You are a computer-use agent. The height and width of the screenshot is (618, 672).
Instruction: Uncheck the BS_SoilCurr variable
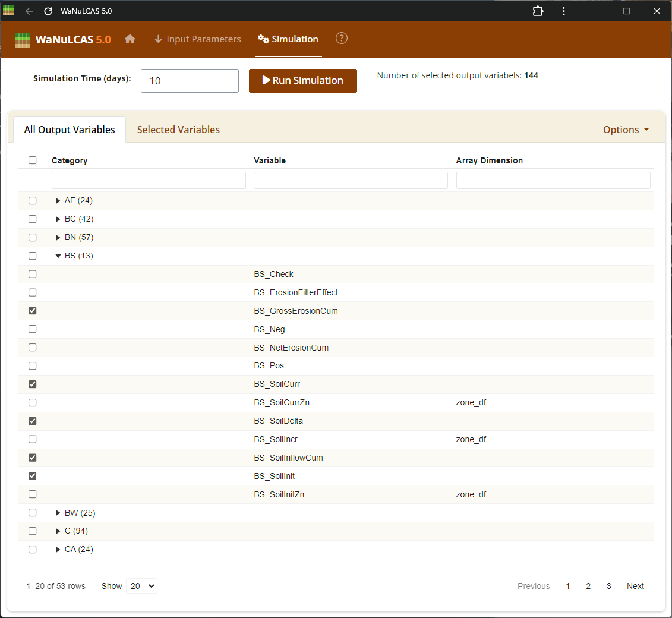click(33, 384)
